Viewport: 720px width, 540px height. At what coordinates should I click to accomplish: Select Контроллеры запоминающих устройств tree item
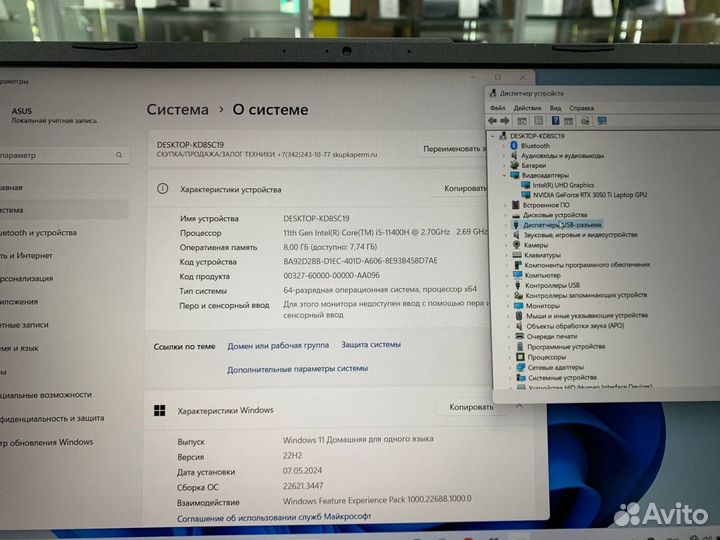pos(586,295)
